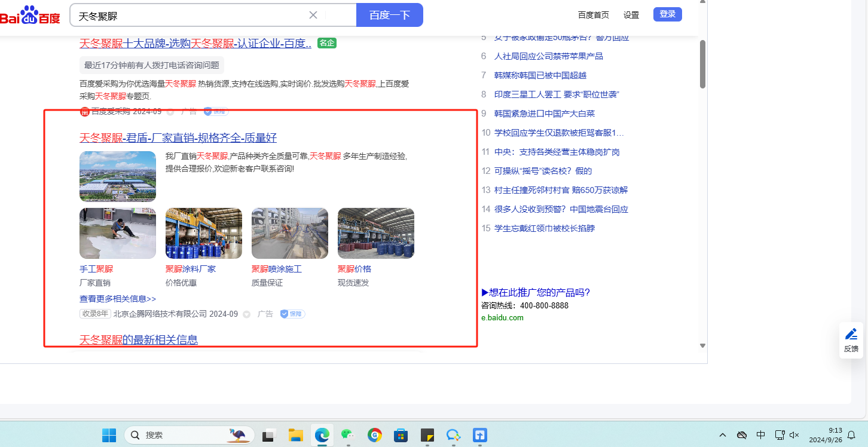This screenshot has width=868, height=447.
Task: Open File Explorer from the taskbar
Action: pos(296,434)
